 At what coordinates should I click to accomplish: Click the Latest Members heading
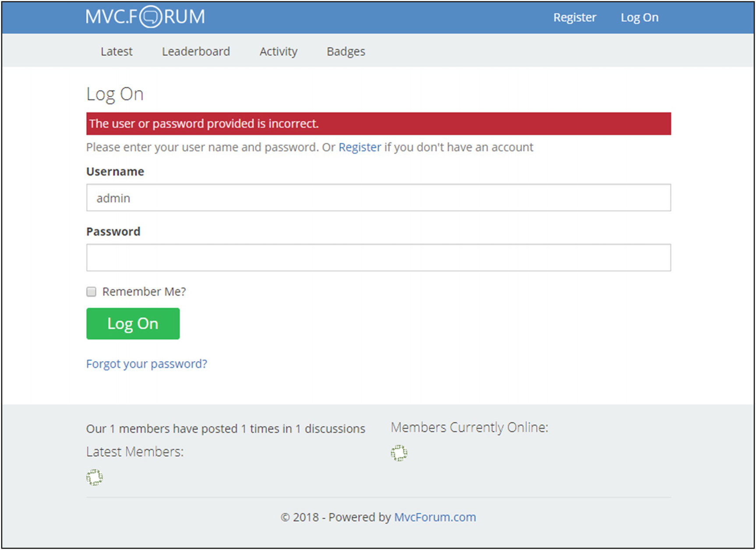pos(135,452)
